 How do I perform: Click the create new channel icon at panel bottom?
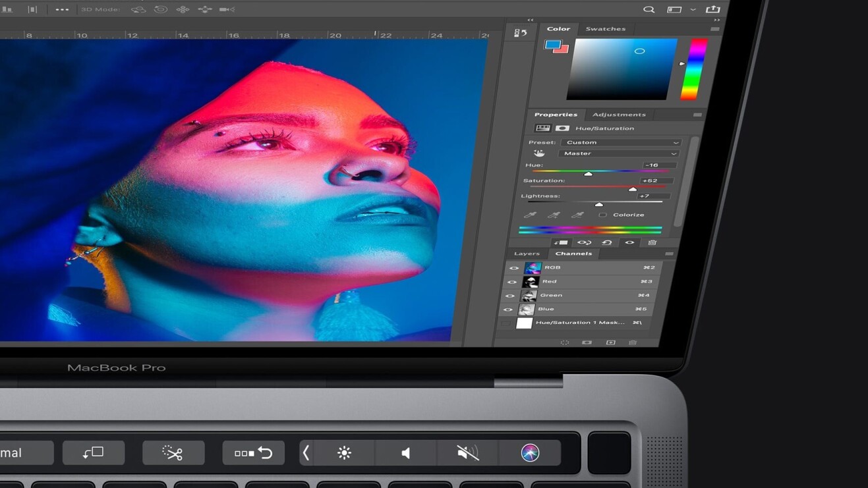tap(611, 342)
